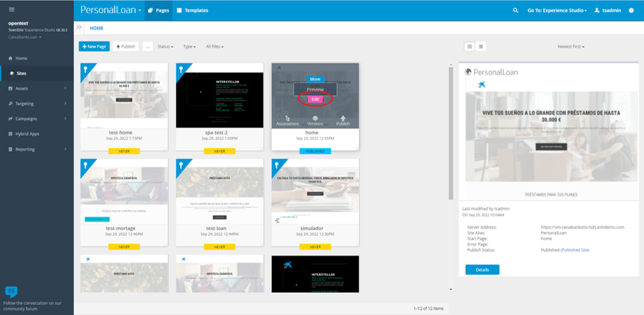
Task: Select the test-loan page thumbnail
Action: [x=220, y=191]
